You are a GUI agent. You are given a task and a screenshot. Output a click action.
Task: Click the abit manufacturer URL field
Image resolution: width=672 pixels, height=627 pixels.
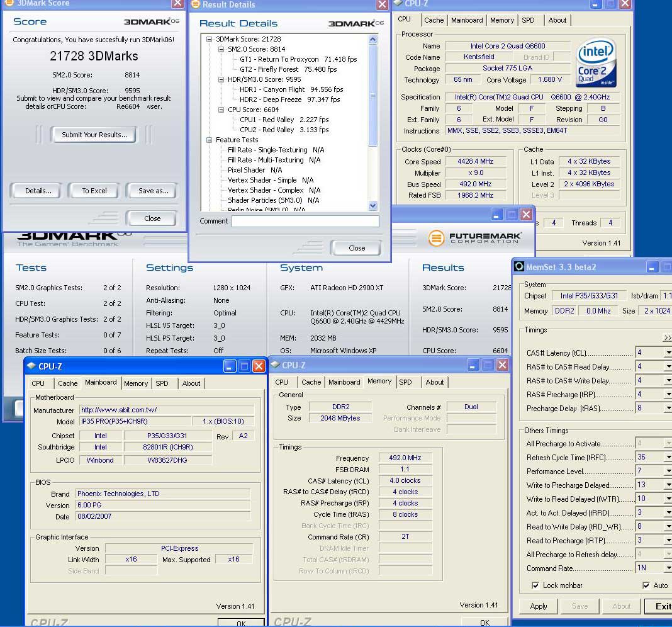pyautogui.click(x=166, y=410)
